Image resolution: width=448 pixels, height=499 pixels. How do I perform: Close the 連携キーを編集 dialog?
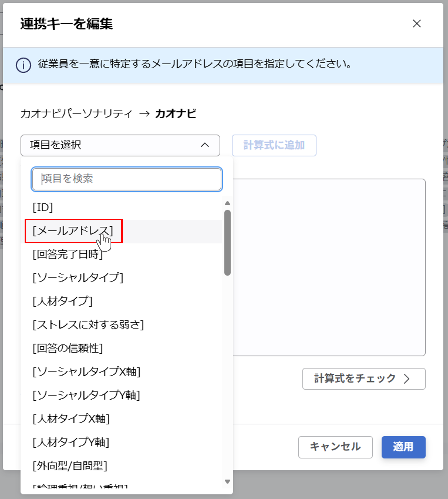[x=417, y=24]
